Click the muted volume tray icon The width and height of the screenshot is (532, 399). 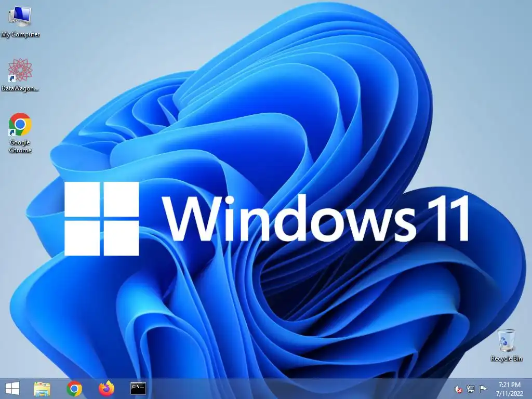click(458, 389)
